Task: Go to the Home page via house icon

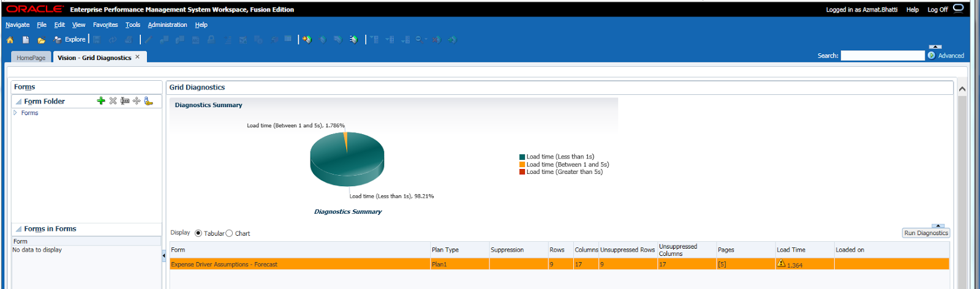Action: pyautogui.click(x=10, y=40)
